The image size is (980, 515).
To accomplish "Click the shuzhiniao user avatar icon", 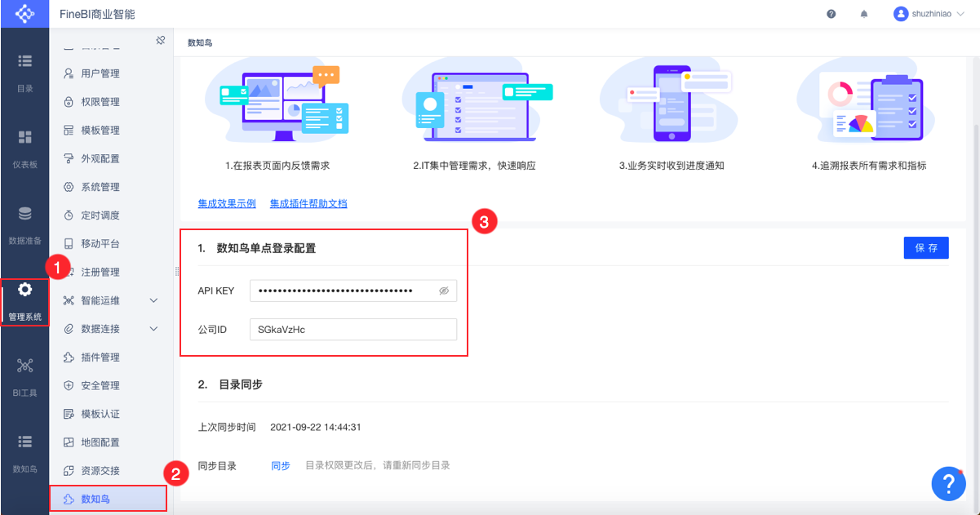I will (x=901, y=14).
